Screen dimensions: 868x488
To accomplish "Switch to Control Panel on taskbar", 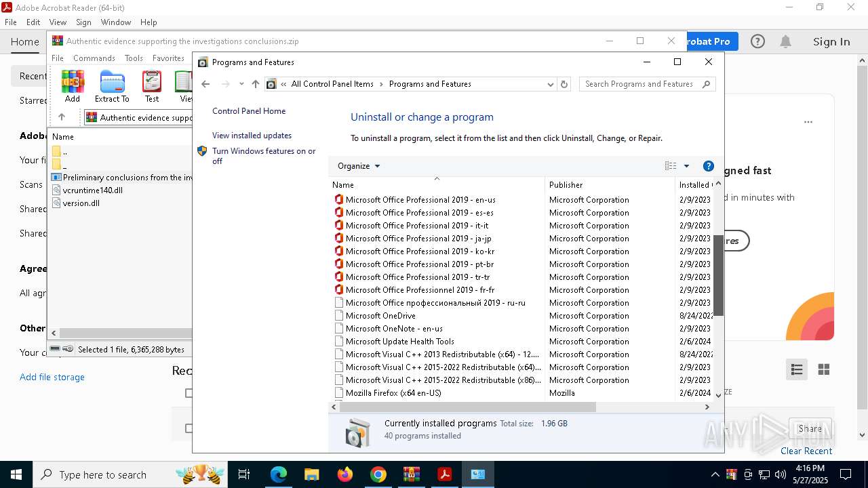I will pyautogui.click(x=478, y=474).
